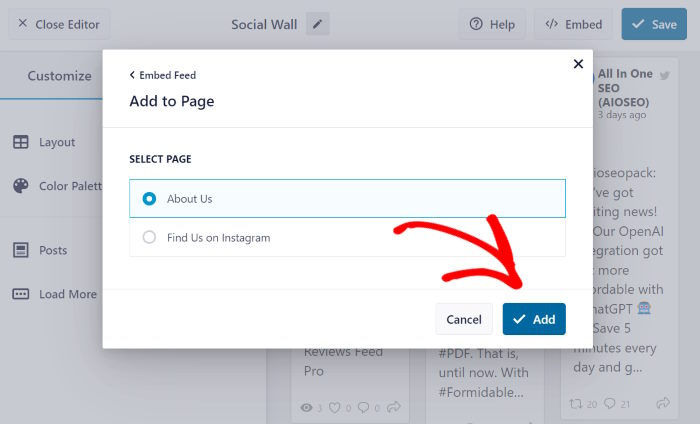Viewport: 700px width, 424px height.
Task: Click the Layout grid icon
Action: point(21,142)
